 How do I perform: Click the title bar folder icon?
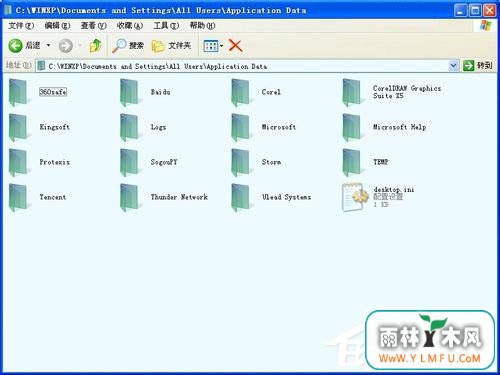pyautogui.click(x=8, y=10)
